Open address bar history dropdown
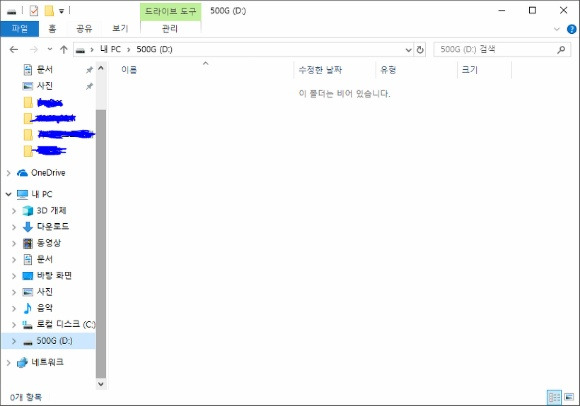The height and width of the screenshot is (406, 580). pos(408,50)
